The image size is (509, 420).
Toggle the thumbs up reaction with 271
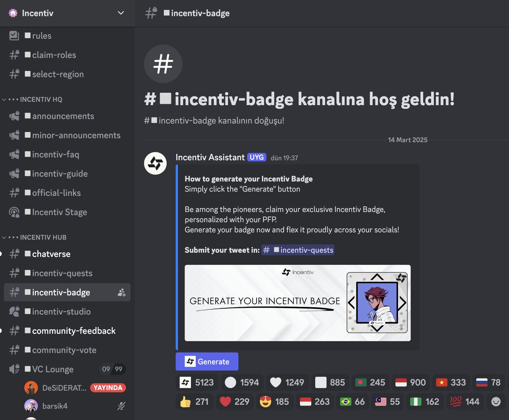[x=194, y=401]
